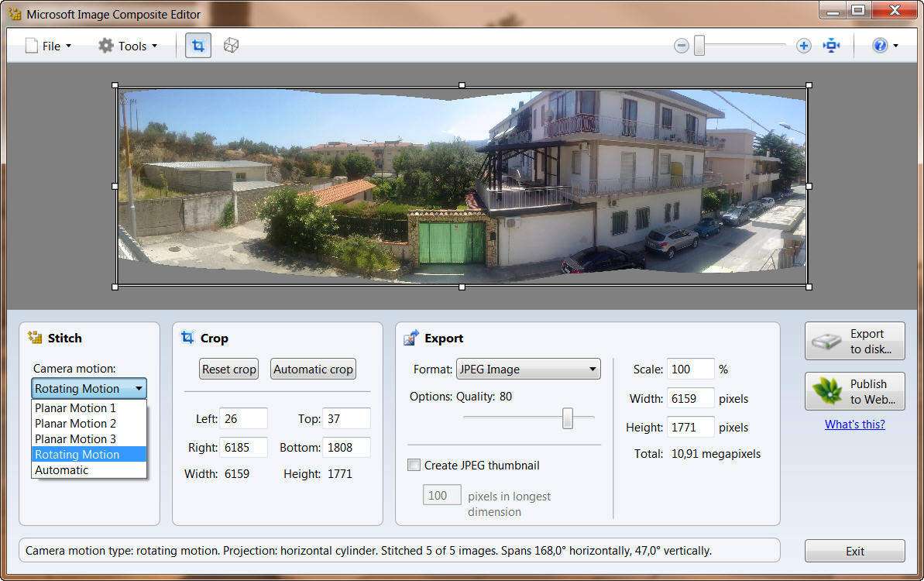Collapse the Camera motion combo box
The image size is (924, 581).
pos(89,388)
